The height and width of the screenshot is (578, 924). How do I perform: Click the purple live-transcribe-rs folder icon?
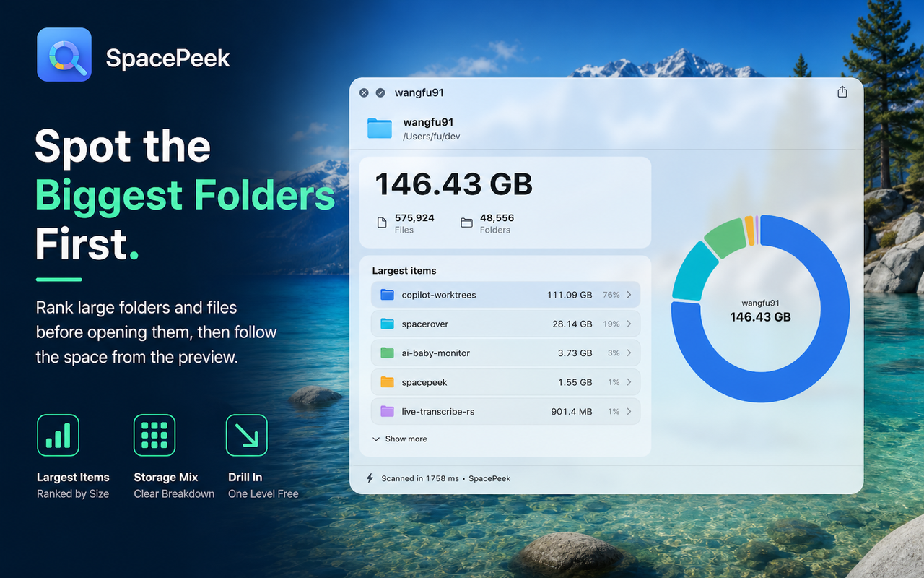(387, 411)
